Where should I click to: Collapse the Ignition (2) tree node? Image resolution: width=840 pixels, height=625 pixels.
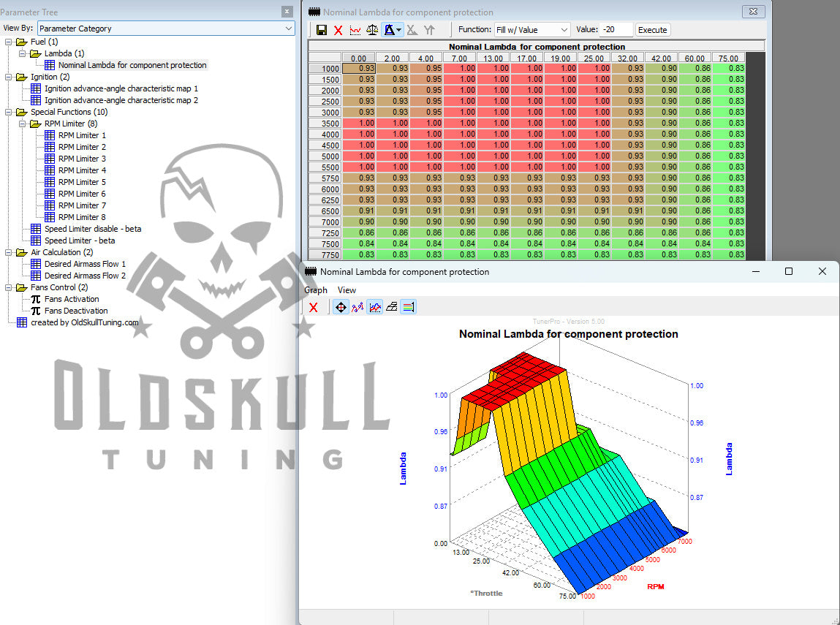click(x=9, y=77)
